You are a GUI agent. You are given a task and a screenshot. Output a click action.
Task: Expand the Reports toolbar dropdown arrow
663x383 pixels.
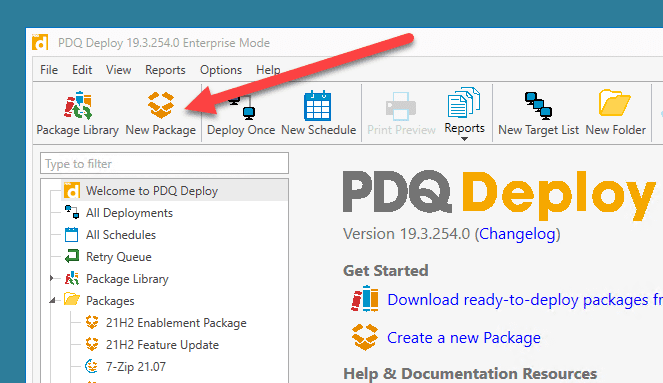point(464,139)
